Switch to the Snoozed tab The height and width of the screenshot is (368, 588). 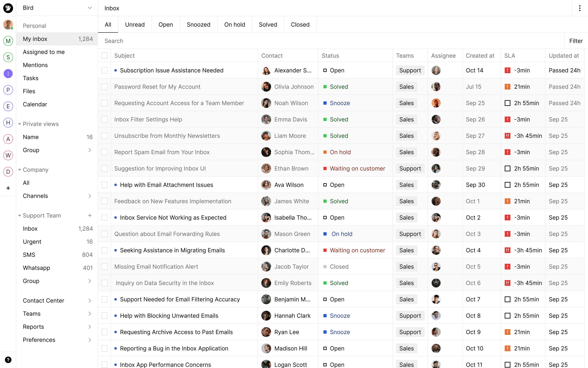(198, 25)
